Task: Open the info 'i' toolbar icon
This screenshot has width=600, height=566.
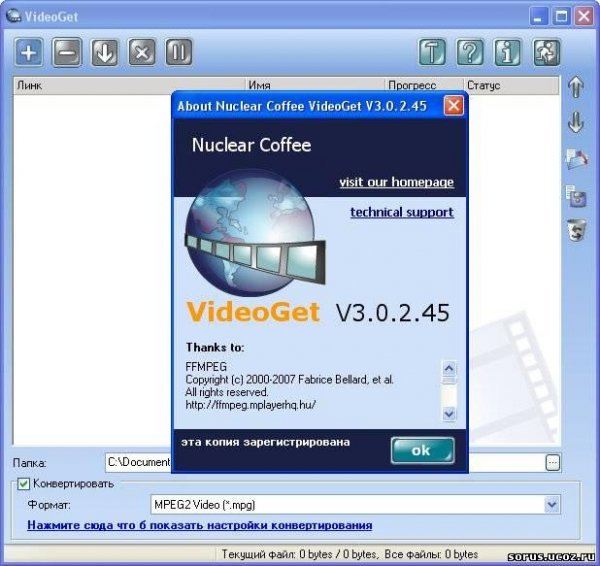Action: pyautogui.click(x=507, y=52)
